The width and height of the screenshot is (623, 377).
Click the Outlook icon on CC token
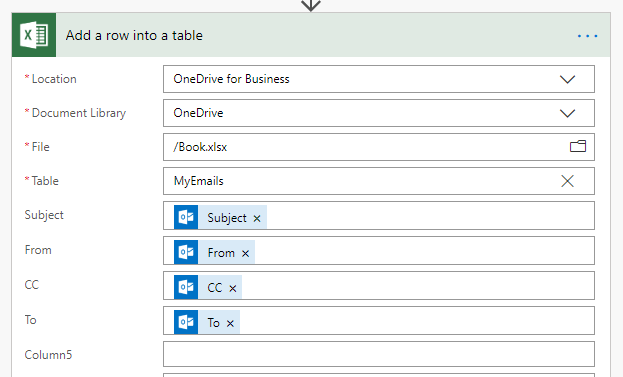click(x=186, y=287)
